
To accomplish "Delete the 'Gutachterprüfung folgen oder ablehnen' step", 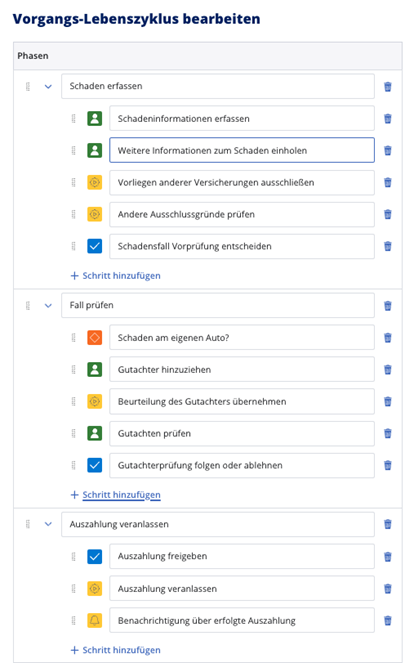I will click(x=387, y=465).
